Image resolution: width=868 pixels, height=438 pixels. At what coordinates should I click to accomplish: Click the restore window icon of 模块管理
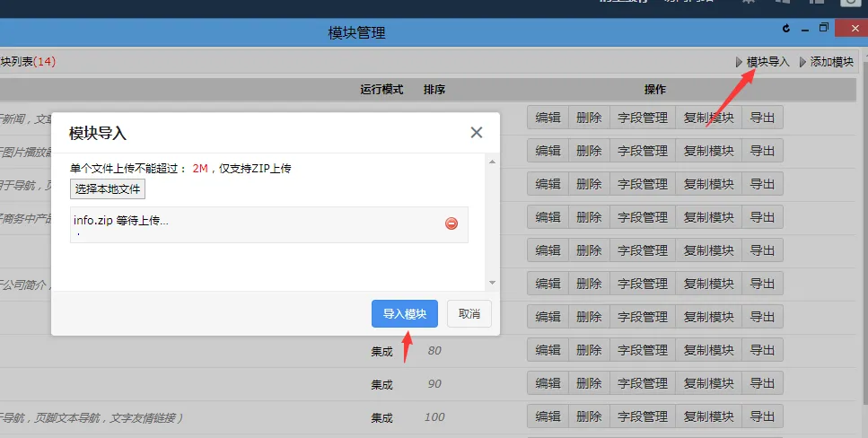[824, 29]
